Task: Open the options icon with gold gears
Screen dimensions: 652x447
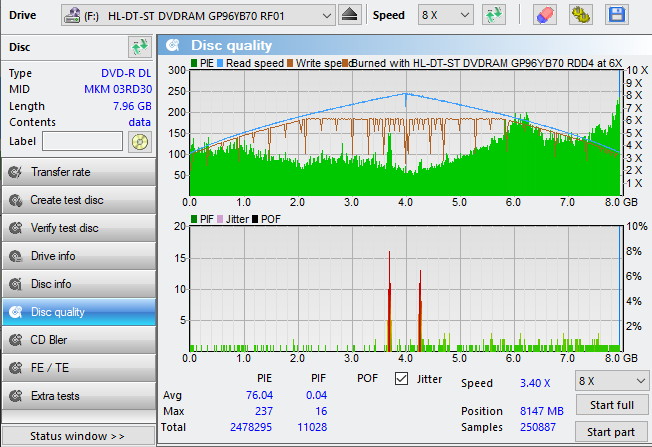Action: click(x=581, y=15)
